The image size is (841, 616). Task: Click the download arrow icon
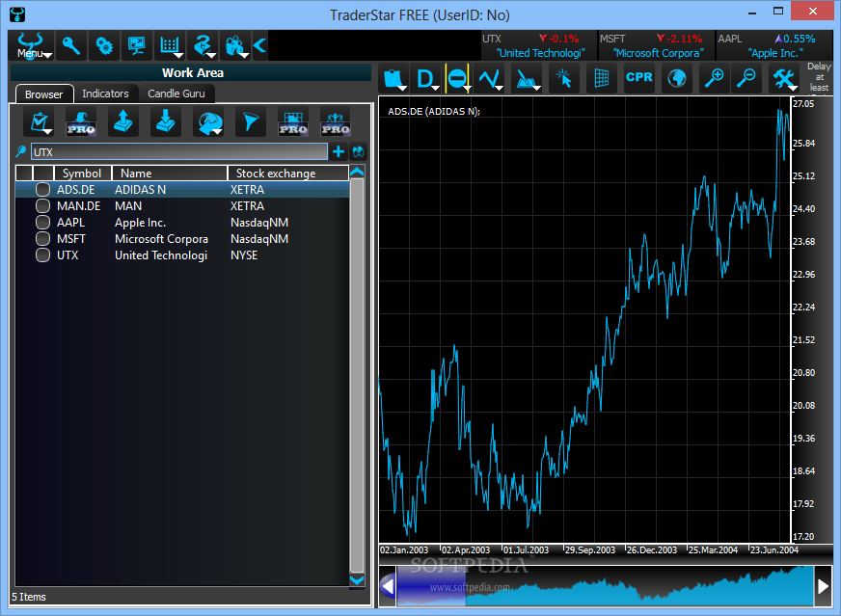(166, 121)
